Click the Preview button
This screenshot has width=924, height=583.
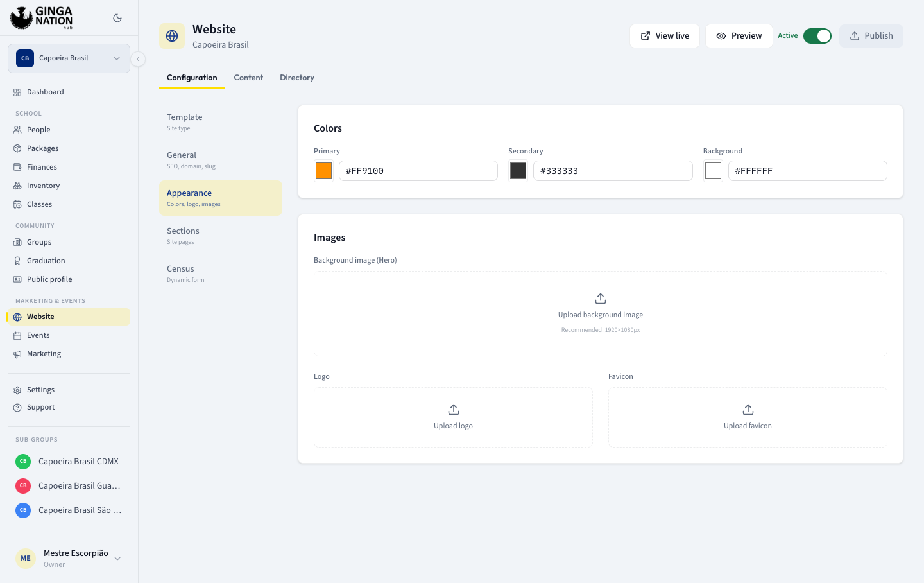point(739,36)
